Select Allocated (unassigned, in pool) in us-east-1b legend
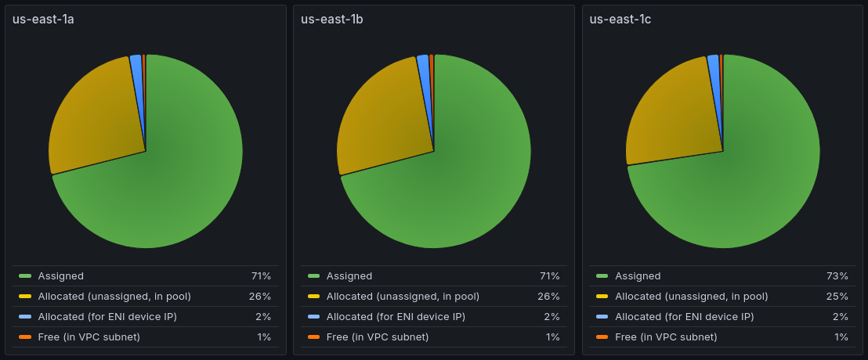The image size is (868, 360). [403, 297]
